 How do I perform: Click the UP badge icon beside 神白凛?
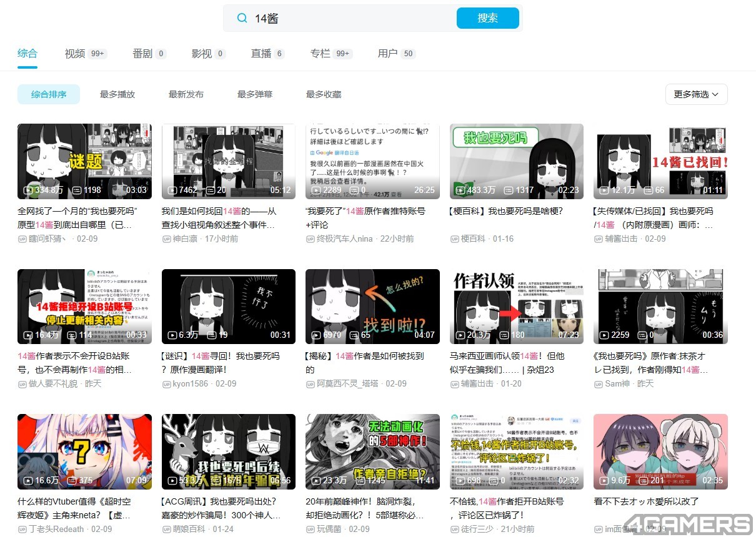166,239
